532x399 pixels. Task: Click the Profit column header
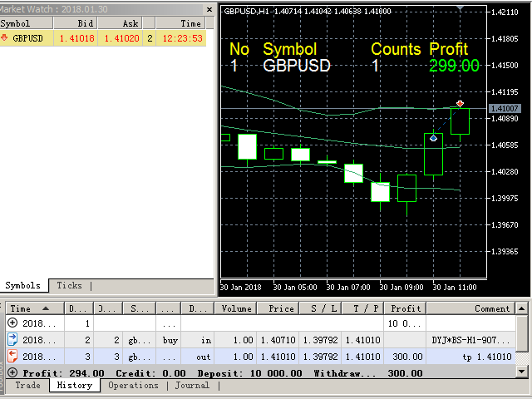pos(405,308)
